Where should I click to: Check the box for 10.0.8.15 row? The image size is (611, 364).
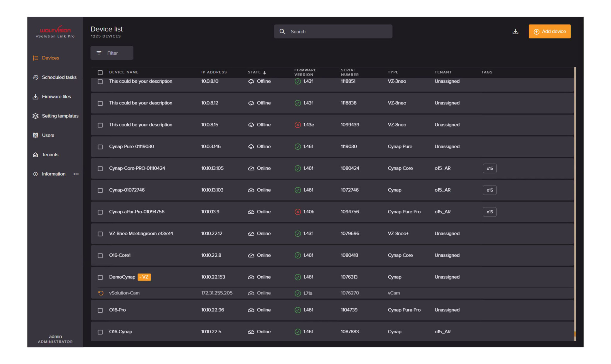pos(100,125)
